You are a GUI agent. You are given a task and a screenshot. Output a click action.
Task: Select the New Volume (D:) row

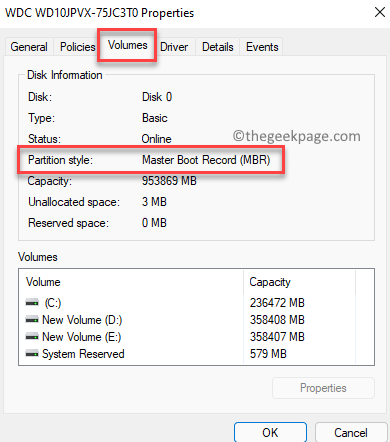pyautogui.click(x=197, y=320)
